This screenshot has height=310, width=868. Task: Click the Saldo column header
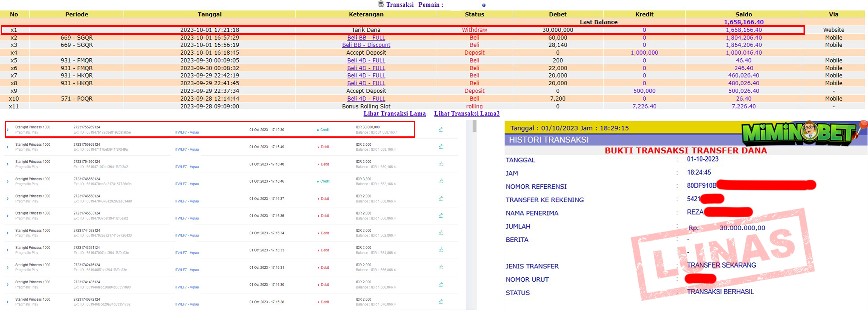click(x=743, y=14)
